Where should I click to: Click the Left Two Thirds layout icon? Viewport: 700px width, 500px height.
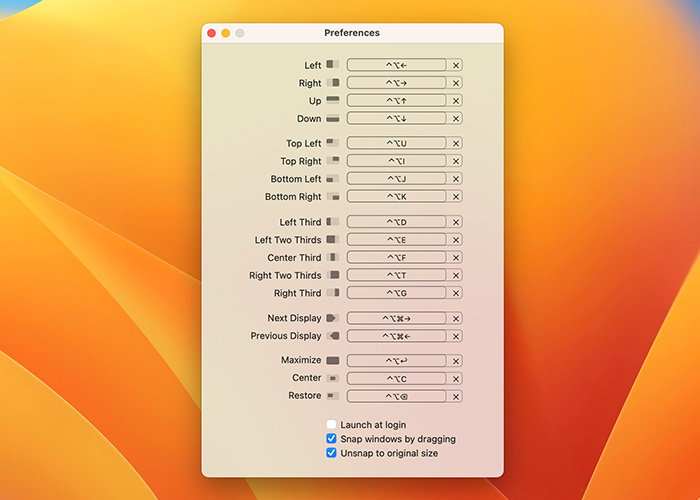(x=333, y=240)
